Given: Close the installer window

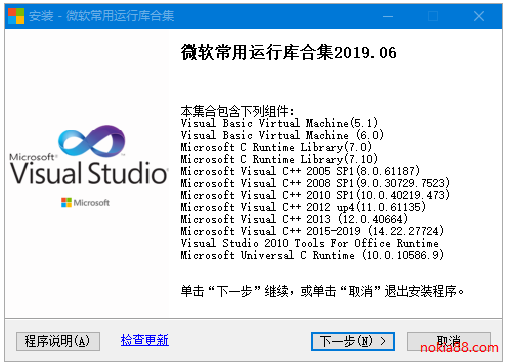Looking at the screenshot, I should (x=479, y=16).
